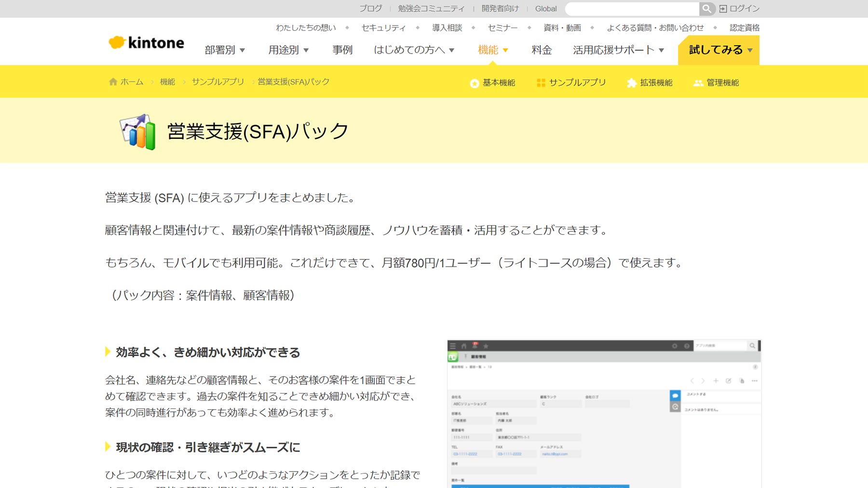The image size is (868, 488).
Task: Expand the 活用応援サポート dropdown
Action: [x=618, y=50]
